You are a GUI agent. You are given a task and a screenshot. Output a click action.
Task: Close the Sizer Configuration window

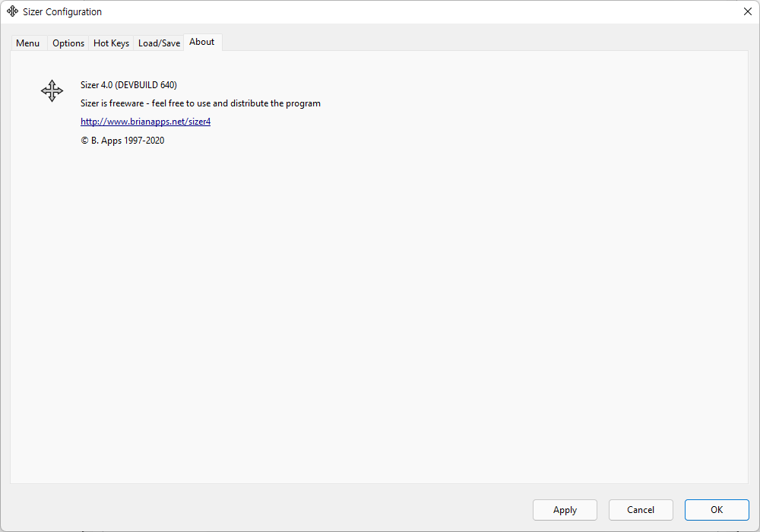[x=747, y=11]
